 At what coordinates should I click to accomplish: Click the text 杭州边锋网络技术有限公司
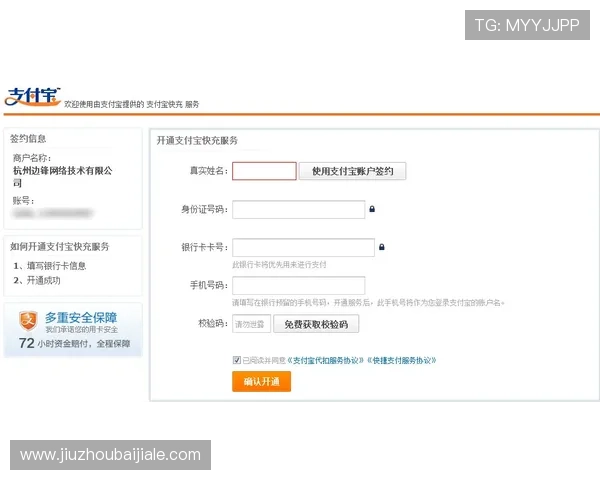[x=62, y=176]
